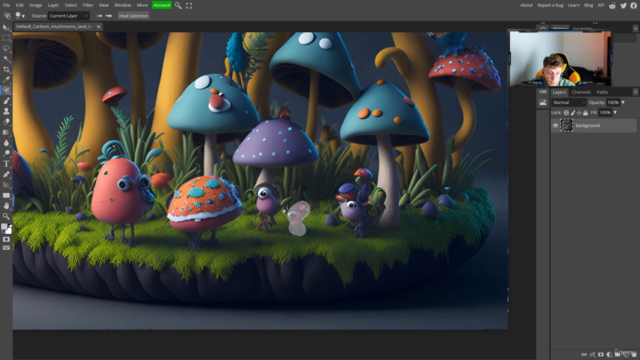Click the Heal Selection button
This screenshot has width=640, height=360.
tap(133, 16)
